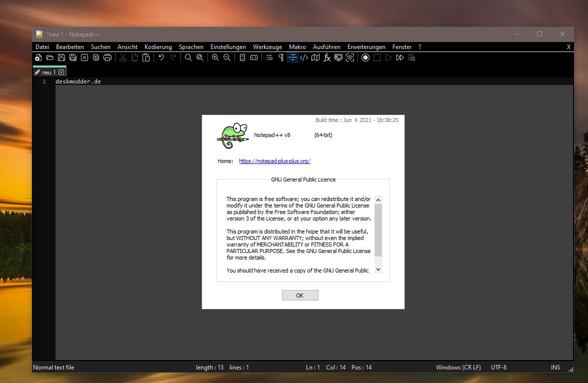Screen dimensions: 588x383
Task: Show all characters with the pilcrow icon
Action: pos(281,57)
